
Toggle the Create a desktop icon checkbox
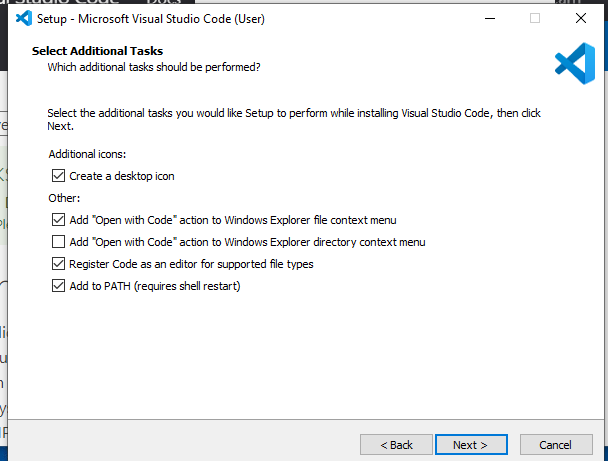coord(58,176)
